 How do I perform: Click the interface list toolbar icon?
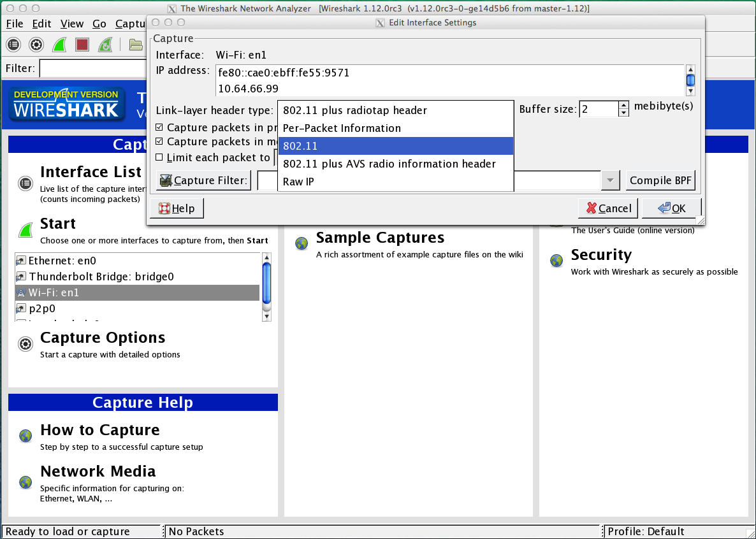coord(13,45)
